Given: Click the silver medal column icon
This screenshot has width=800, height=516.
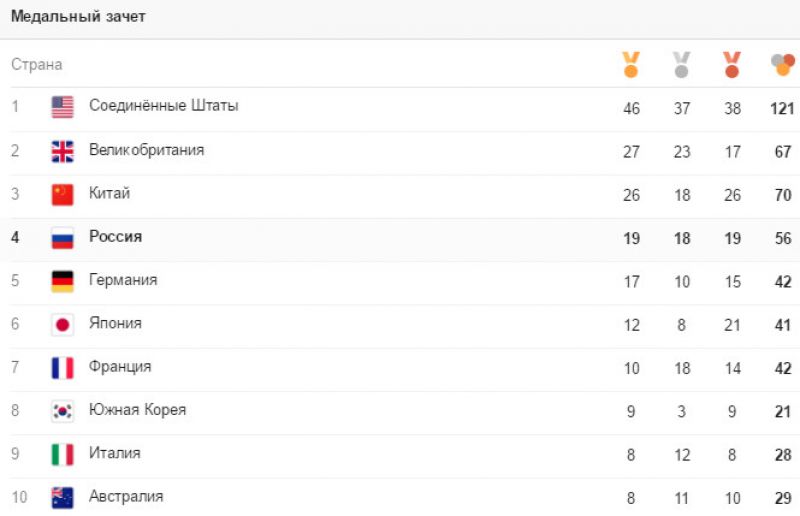Looking at the screenshot, I should pos(682,65).
